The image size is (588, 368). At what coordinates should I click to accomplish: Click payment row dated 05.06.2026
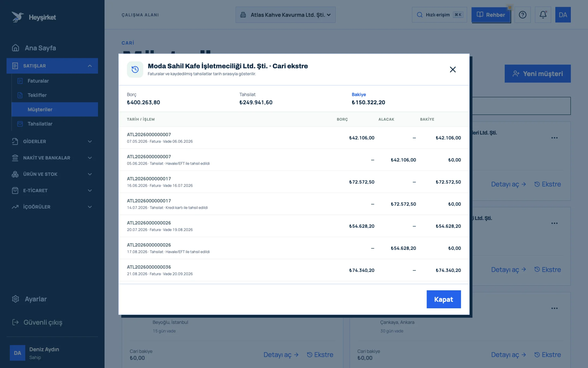(294, 160)
